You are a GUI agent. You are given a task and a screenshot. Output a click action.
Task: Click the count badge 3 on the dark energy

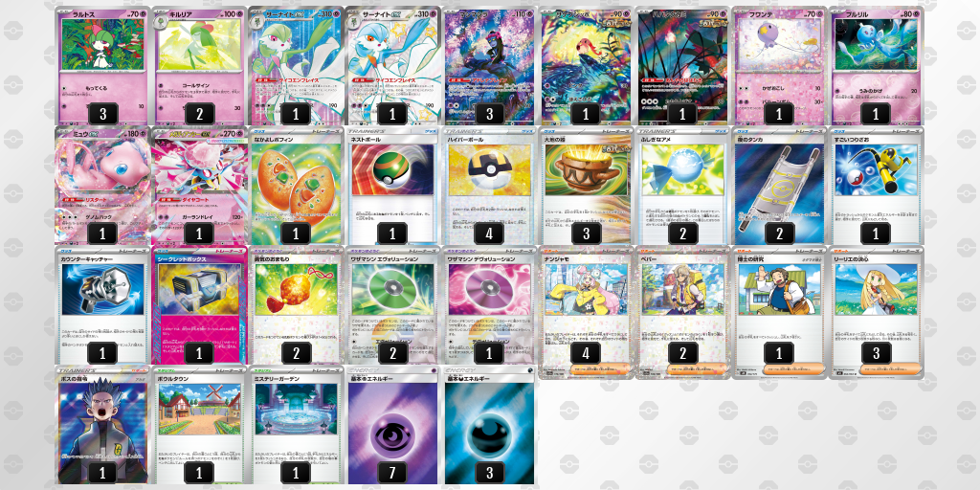489,472
